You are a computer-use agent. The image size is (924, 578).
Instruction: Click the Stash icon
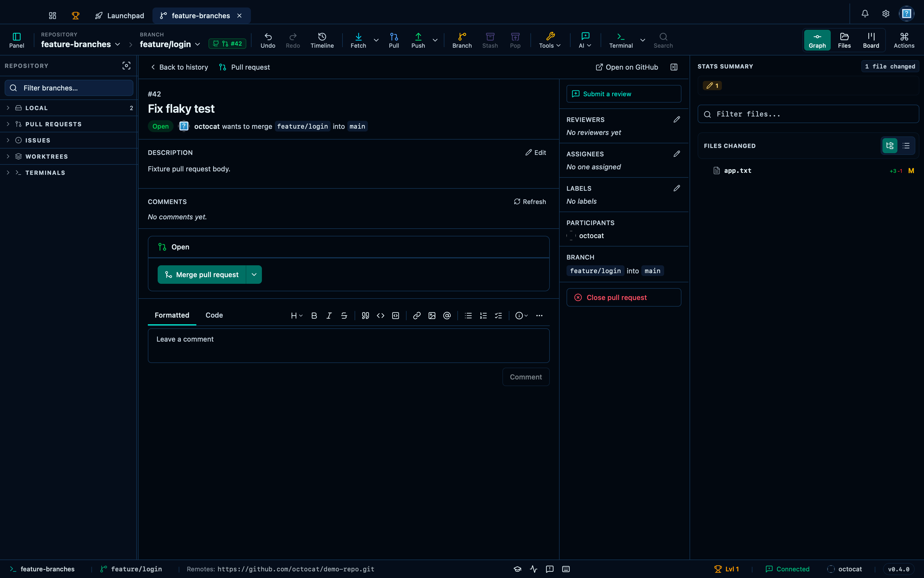coord(490,40)
